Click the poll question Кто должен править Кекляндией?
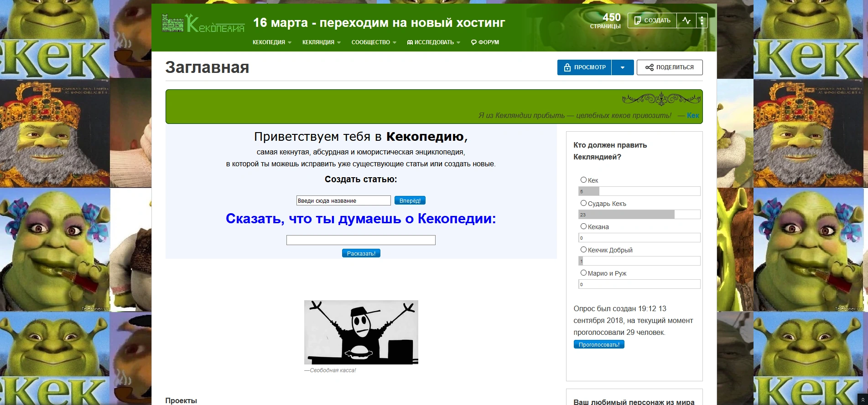The image size is (868, 405). [610, 151]
